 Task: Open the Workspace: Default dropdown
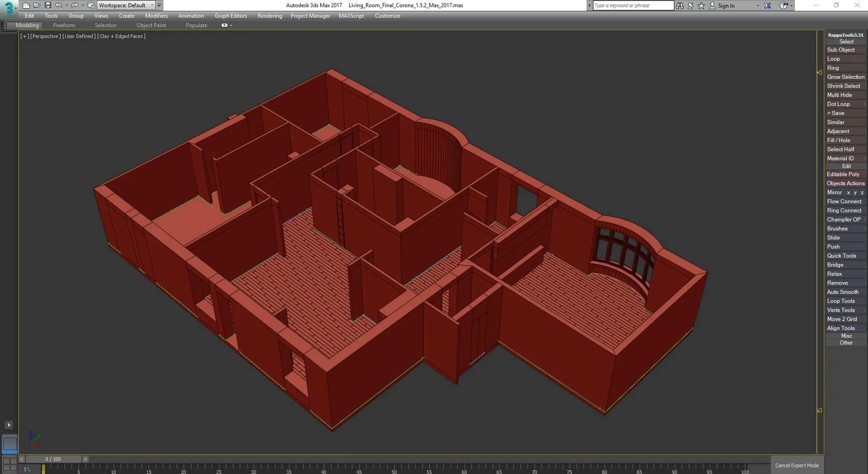pos(126,5)
